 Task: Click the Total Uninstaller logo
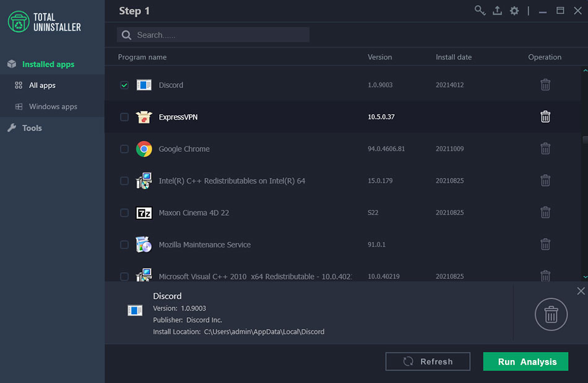44,22
